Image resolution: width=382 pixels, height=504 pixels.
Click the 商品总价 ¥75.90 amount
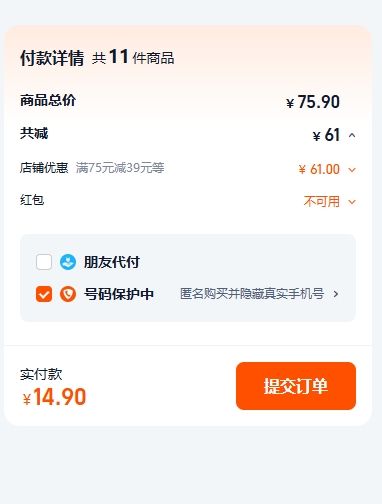pyautogui.click(x=313, y=102)
